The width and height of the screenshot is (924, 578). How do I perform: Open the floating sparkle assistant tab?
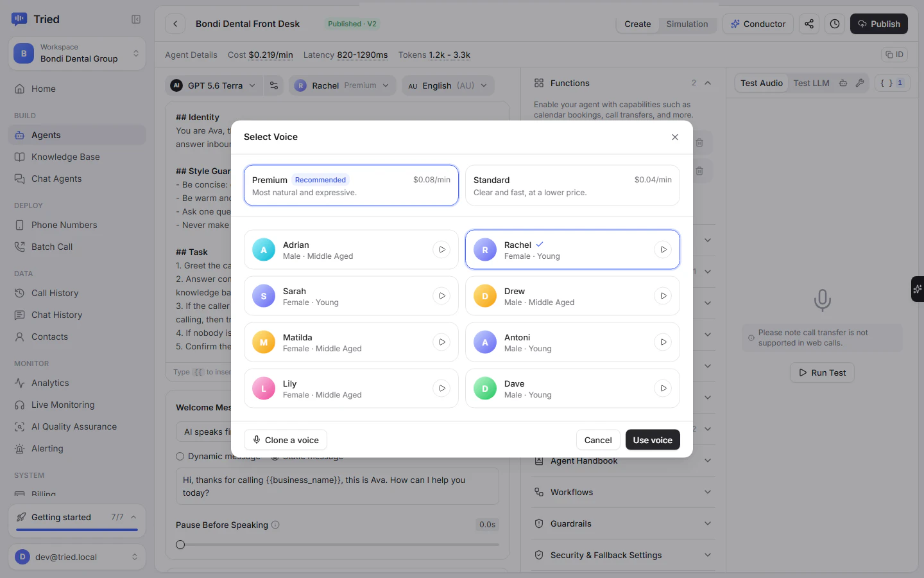tap(918, 289)
